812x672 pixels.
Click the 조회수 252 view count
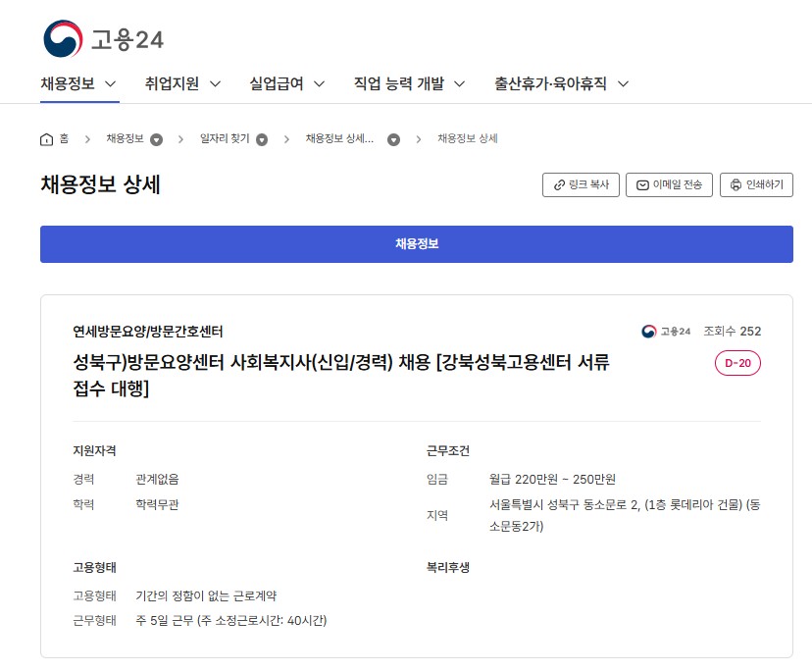point(733,331)
